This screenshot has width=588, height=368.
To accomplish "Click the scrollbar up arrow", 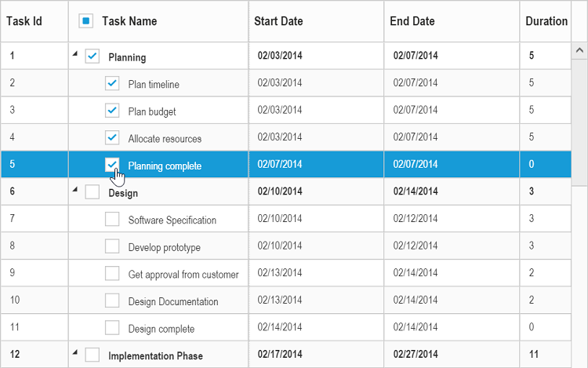I will 579,50.
